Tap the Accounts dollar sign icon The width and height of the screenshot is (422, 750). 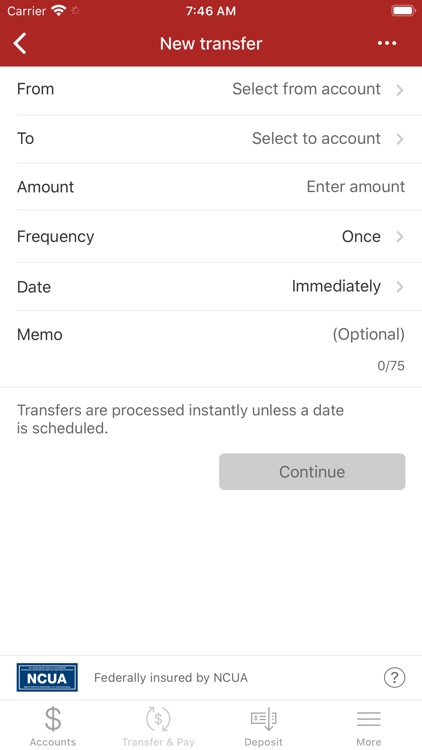pos(53,719)
